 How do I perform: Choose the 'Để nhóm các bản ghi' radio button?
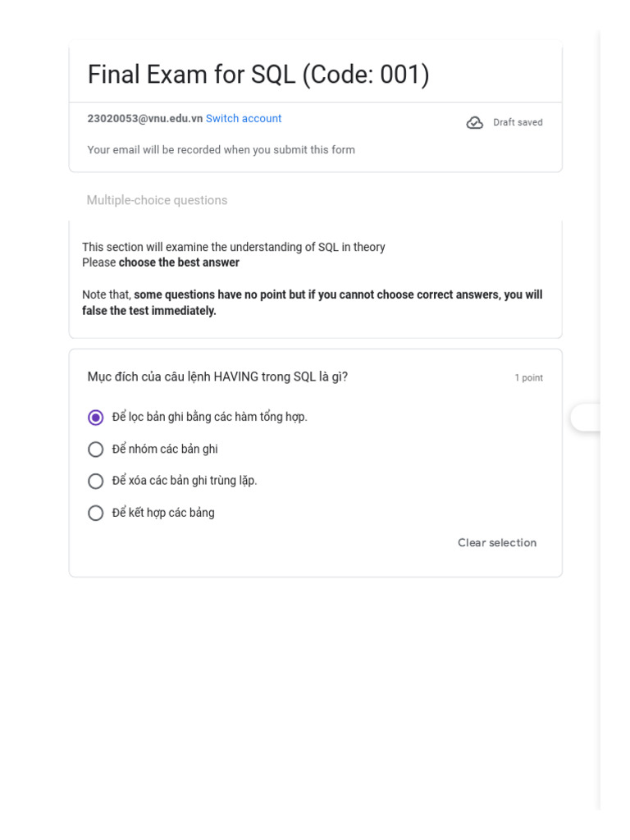(x=96, y=450)
